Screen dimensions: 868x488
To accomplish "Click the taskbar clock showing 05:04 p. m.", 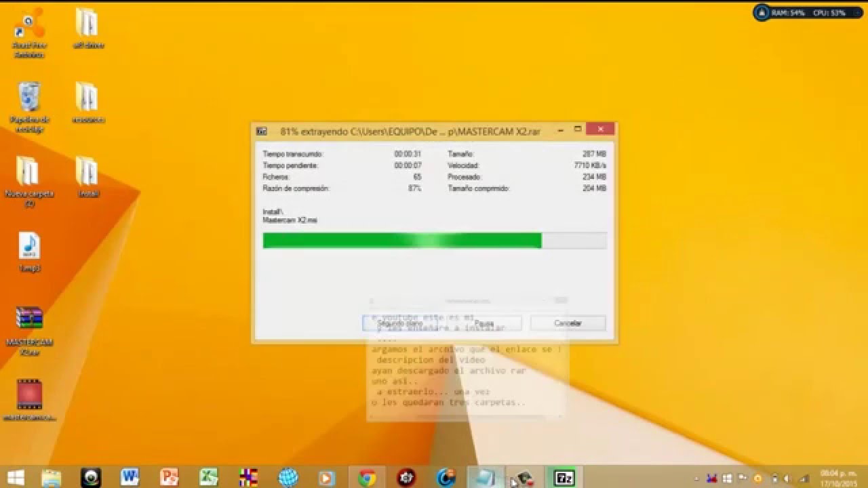I will click(838, 477).
